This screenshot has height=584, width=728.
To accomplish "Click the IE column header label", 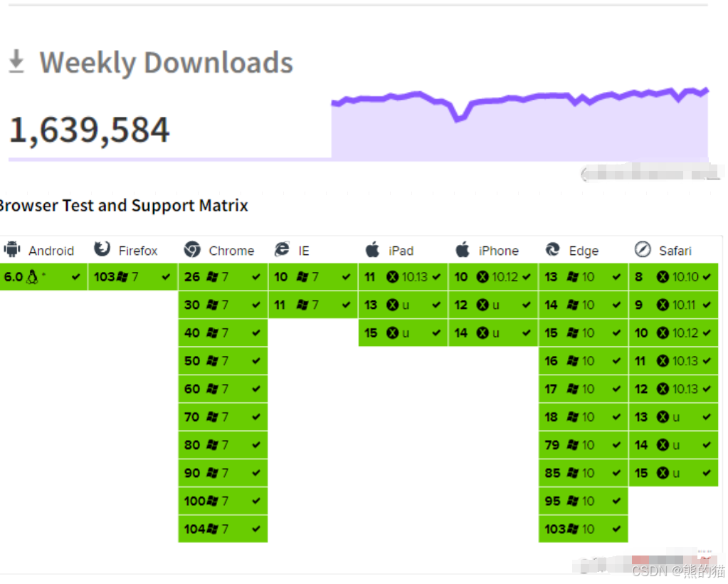I will click(304, 251).
